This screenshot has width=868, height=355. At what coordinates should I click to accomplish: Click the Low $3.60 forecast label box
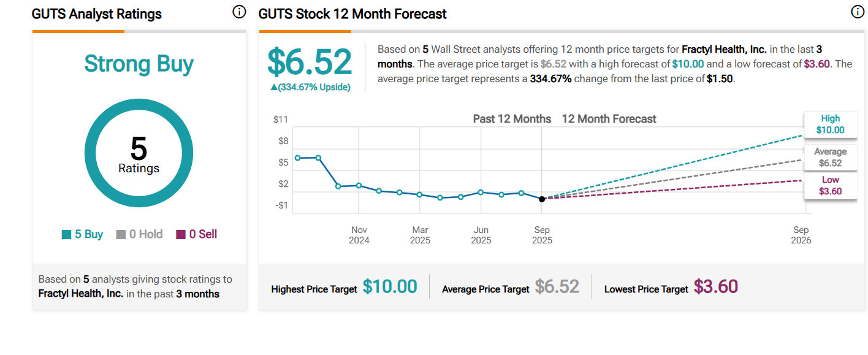[x=830, y=185]
